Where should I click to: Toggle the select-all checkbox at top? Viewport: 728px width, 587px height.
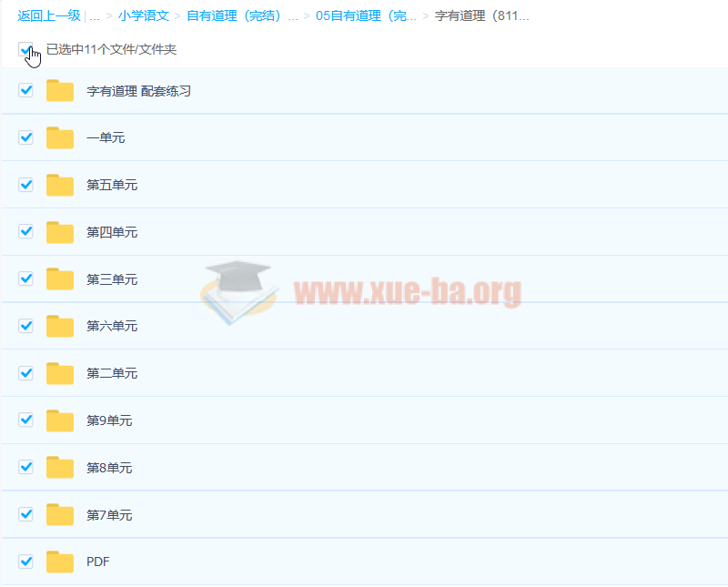[25, 49]
